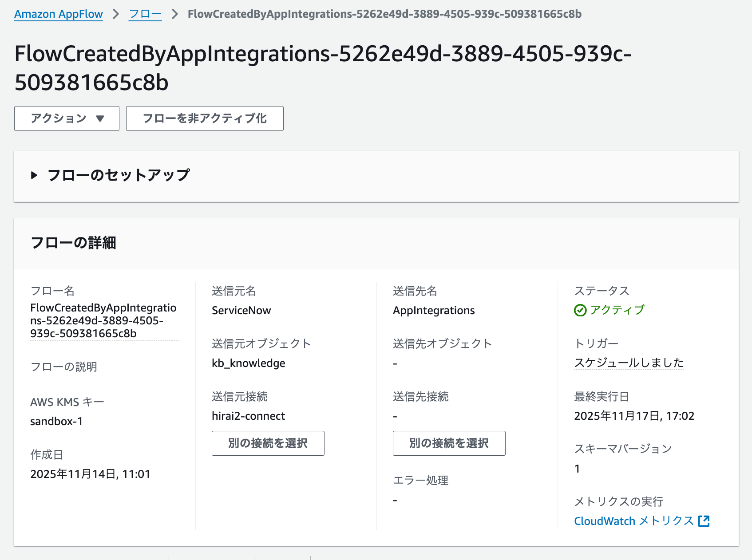Click the スケジュールしました trigger text

tap(629, 363)
